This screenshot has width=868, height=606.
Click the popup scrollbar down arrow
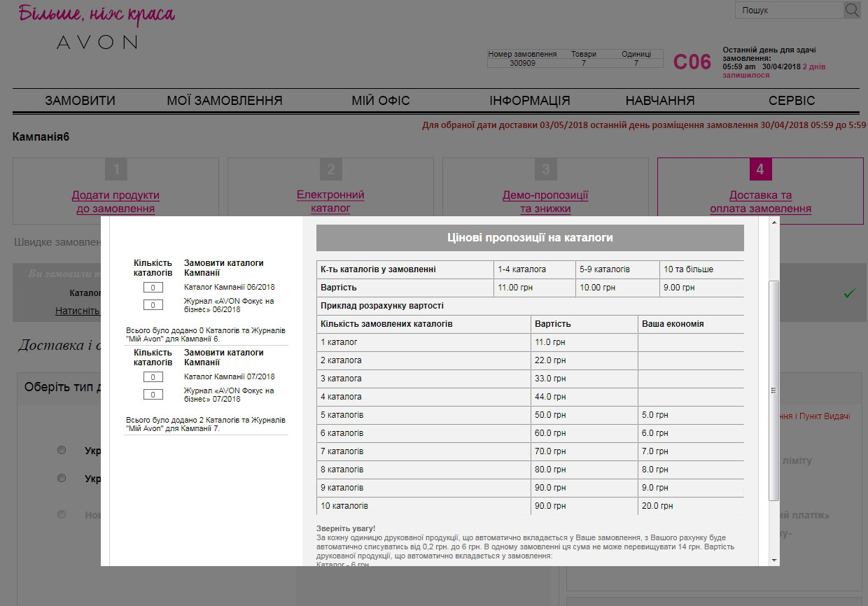coord(773,560)
